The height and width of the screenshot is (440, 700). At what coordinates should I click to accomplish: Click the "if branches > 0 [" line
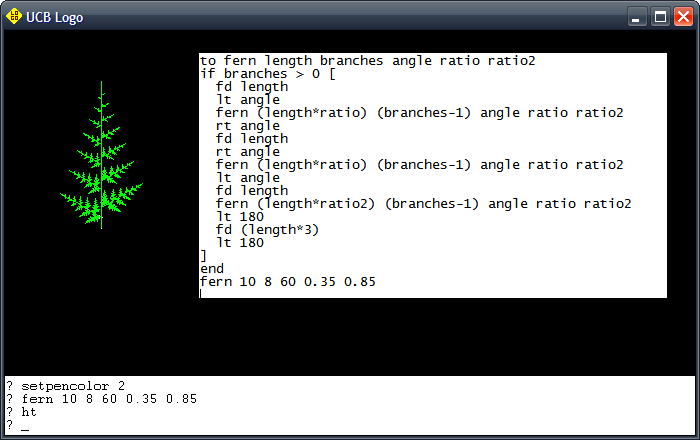(268, 74)
